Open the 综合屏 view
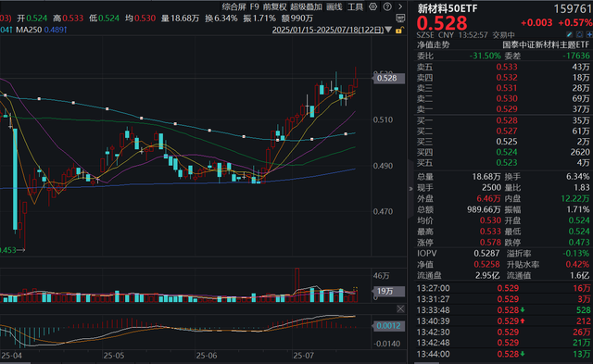The height and width of the screenshot is (364, 593). click(x=233, y=6)
